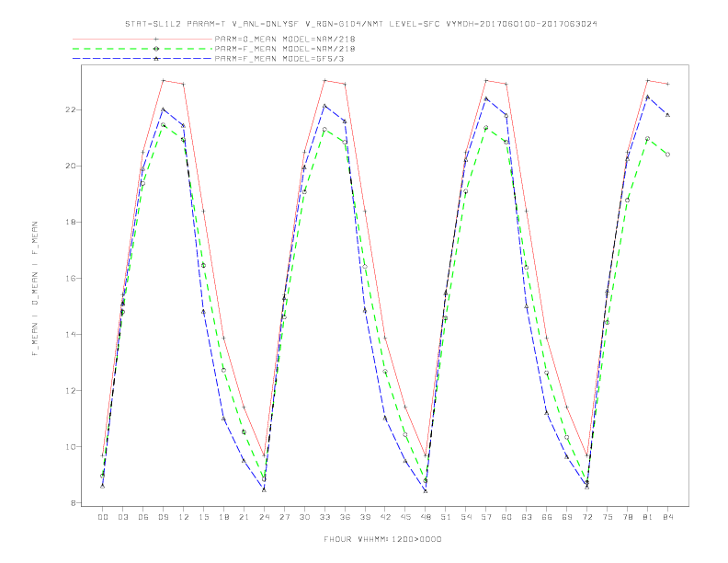
Task: Click x-axis tick label 78
Action: (x=628, y=517)
